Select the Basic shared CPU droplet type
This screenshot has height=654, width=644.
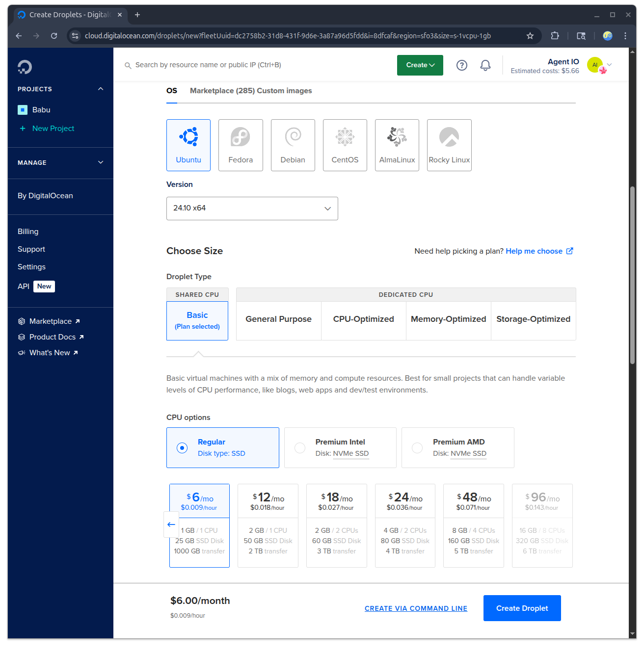(197, 320)
